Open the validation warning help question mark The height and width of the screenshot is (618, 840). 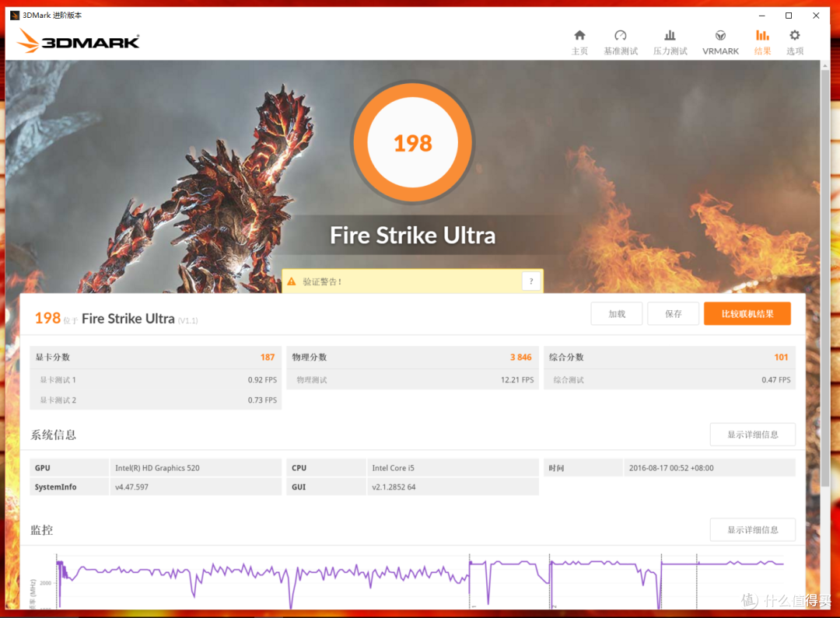coord(531,281)
